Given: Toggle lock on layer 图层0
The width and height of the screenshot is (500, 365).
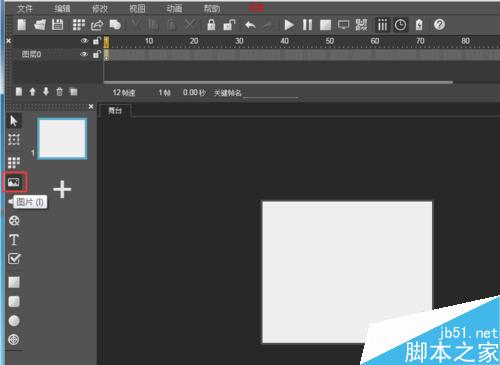Looking at the screenshot, I should pos(97,54).
